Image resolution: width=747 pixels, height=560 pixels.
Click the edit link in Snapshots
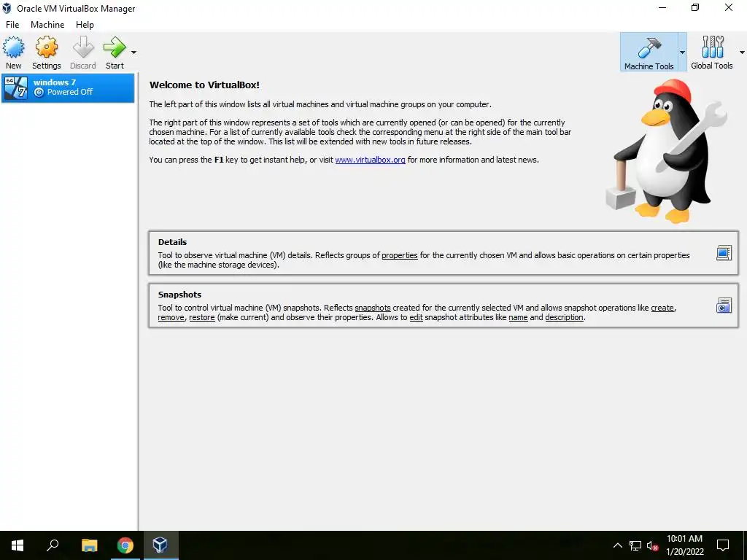(x=416, y=317)
